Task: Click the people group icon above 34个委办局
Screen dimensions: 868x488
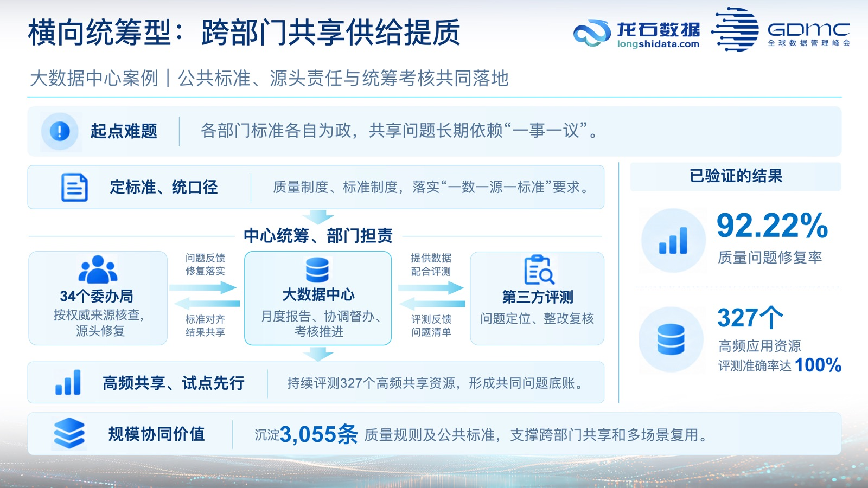Action: [98, 269]
